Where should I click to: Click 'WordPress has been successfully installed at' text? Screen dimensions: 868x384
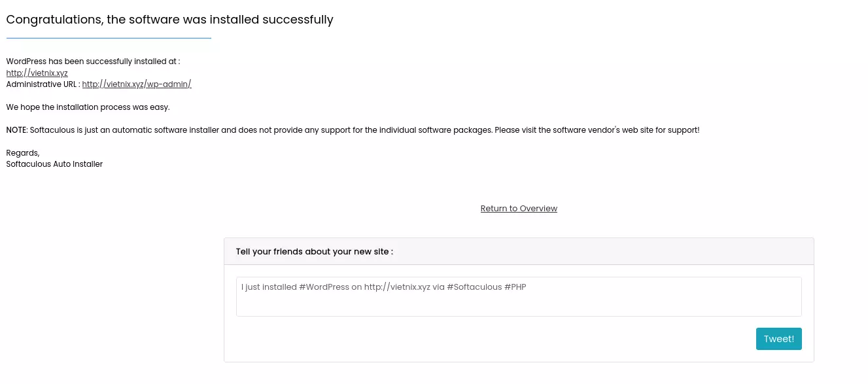[93, 61]
